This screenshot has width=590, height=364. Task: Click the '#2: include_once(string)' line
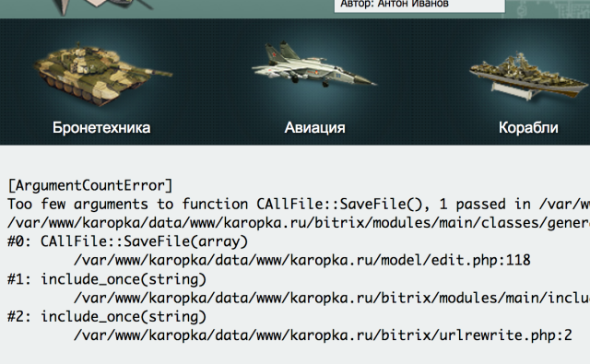107,317
